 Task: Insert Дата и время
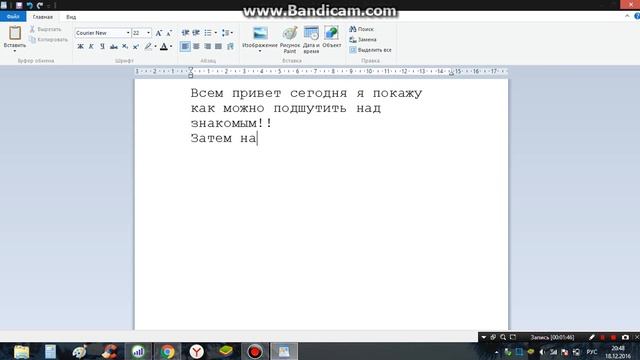click(311, 40)
